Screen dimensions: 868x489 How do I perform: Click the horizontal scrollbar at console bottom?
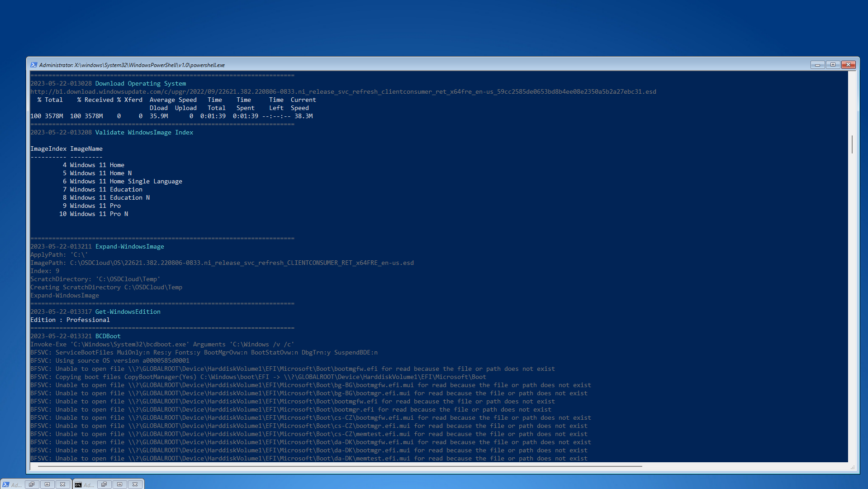tap(339, 466)
